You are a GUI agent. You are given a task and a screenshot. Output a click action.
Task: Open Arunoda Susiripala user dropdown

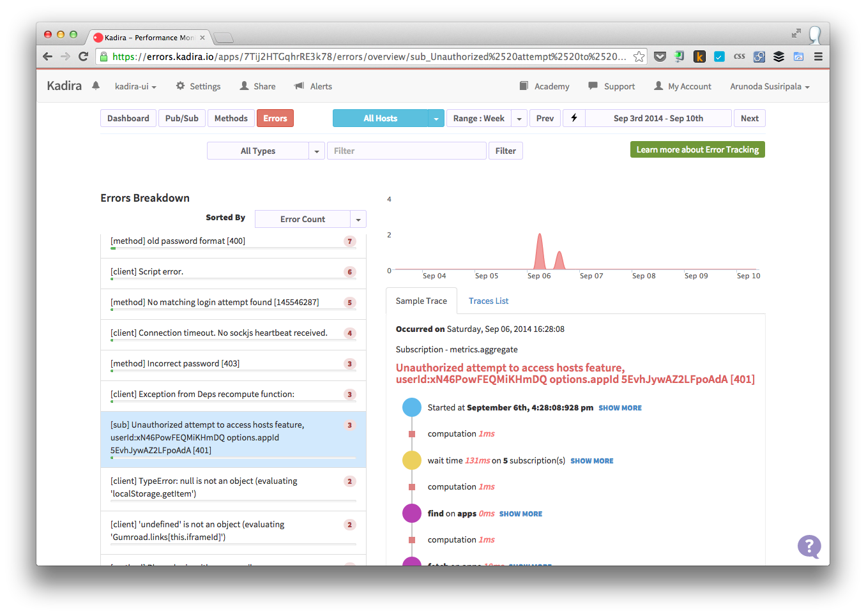(770, 86)
